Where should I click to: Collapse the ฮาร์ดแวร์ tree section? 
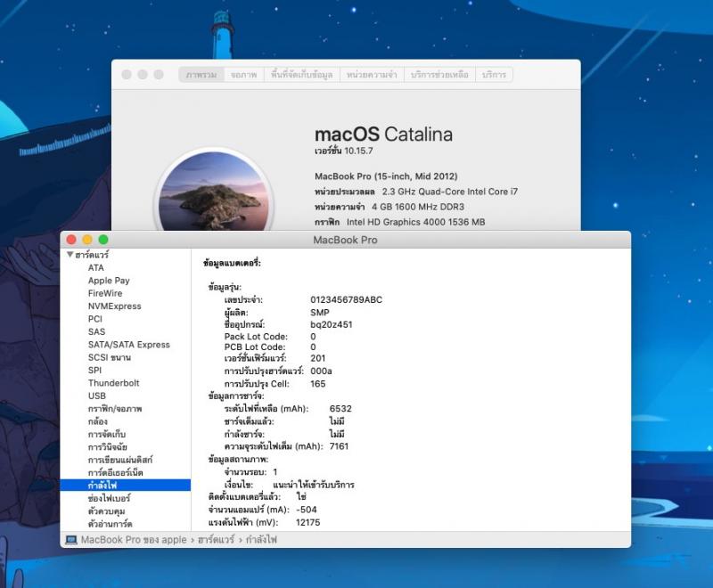70,255
